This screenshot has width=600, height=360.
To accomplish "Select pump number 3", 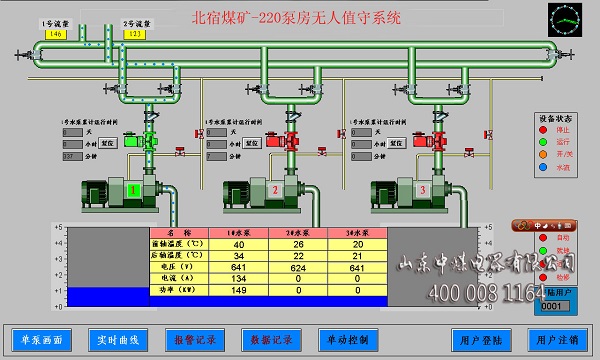I will tap(422, 190).
